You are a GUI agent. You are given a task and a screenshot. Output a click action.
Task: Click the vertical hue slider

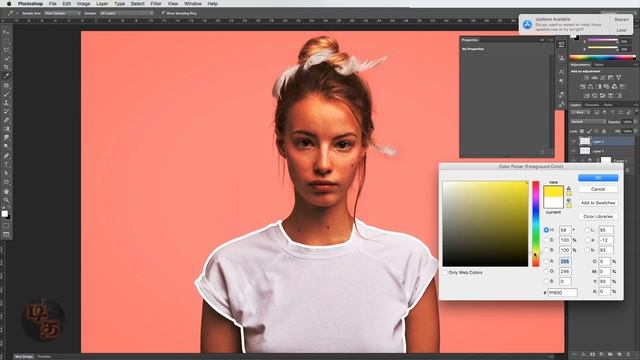(x=536, y=224)
